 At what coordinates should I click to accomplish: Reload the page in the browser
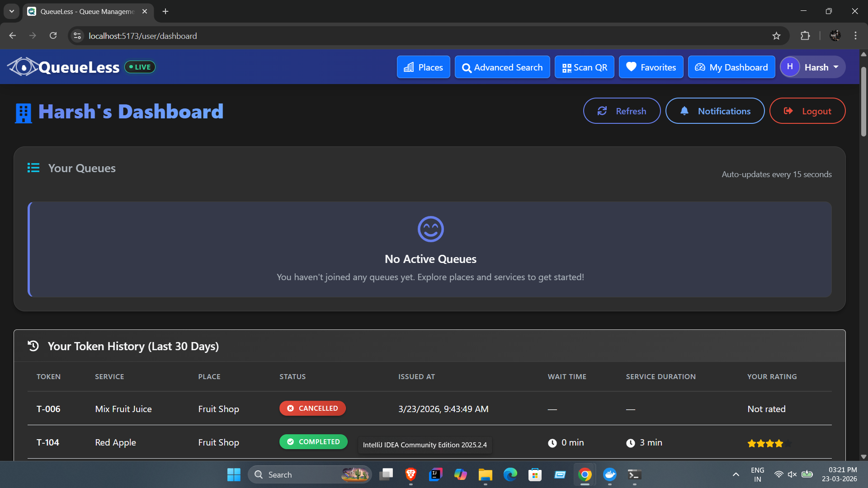click(x=53, y=36)
